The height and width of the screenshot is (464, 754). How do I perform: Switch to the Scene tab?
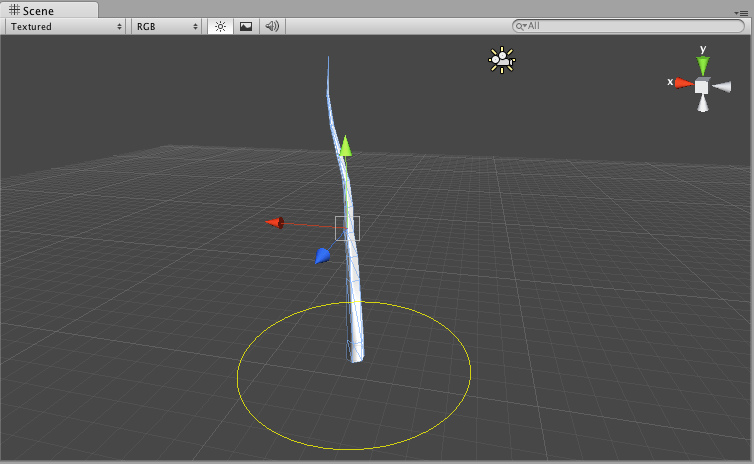(49, 10)
